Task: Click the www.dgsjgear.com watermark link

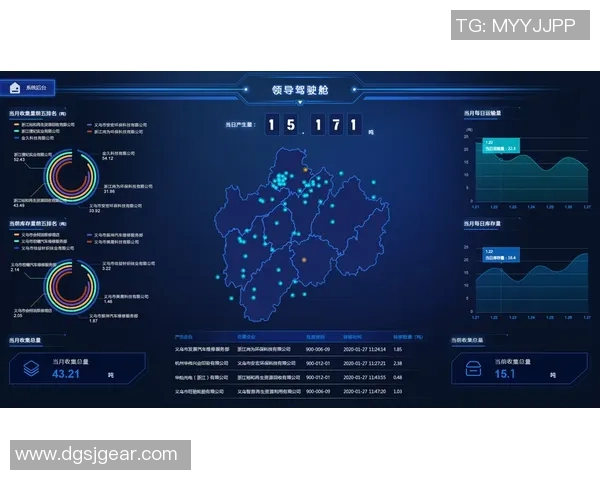Action: point(97,454)
